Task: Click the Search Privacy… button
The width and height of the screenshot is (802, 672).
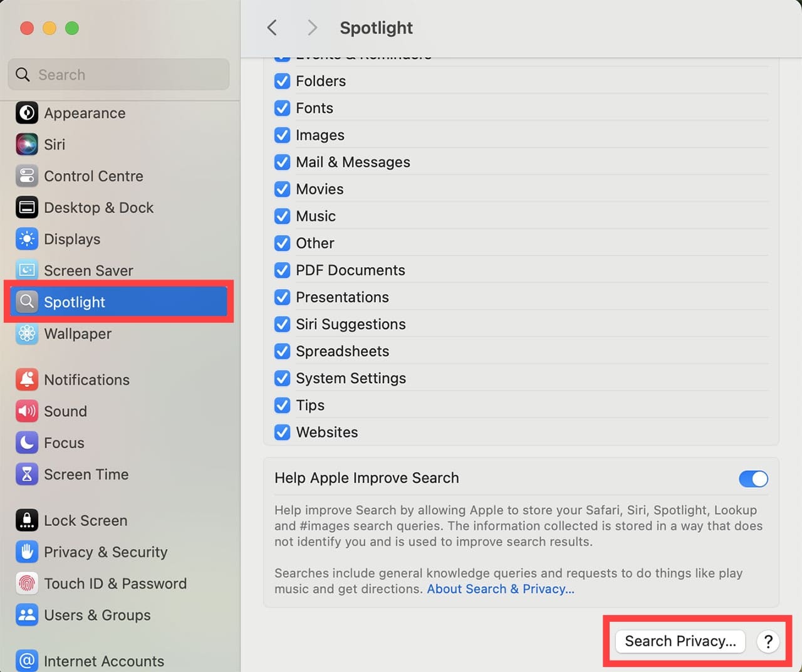Action: pos(680,641)
